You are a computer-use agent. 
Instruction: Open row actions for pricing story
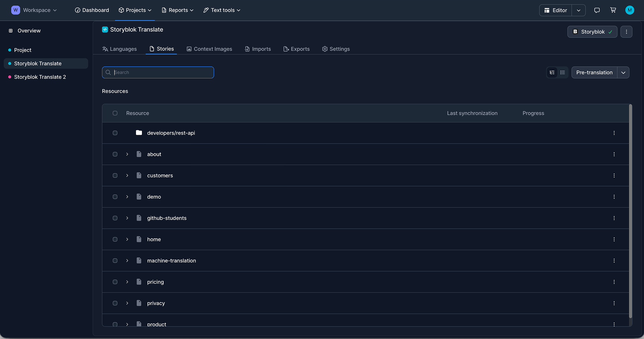[614, 282]
